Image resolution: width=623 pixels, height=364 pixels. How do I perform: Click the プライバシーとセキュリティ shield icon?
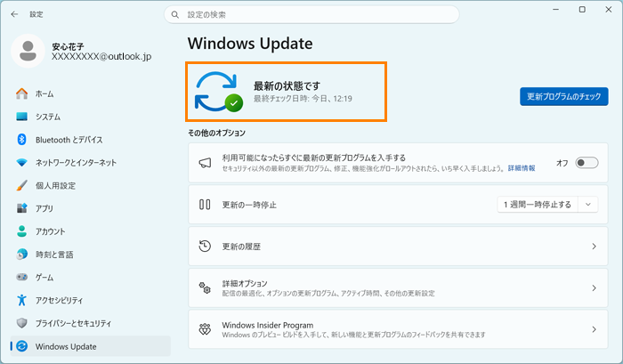coord(22,323)
